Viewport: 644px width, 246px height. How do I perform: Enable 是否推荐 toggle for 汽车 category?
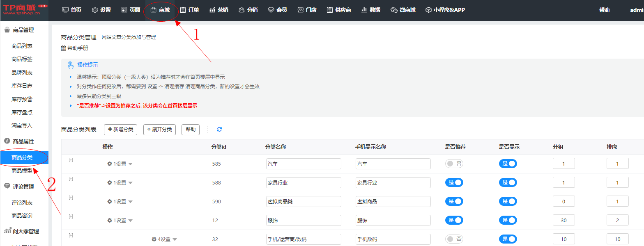point(454,164)
